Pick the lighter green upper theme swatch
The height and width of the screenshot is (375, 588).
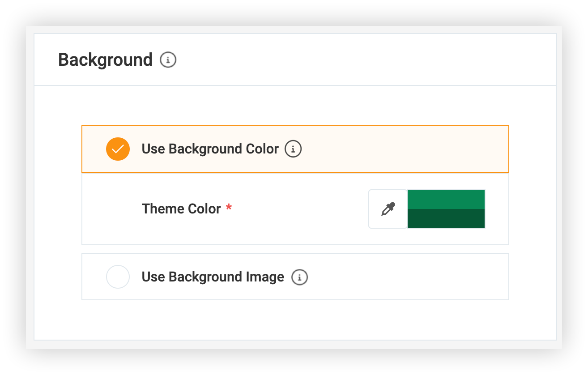coord(446,199)
